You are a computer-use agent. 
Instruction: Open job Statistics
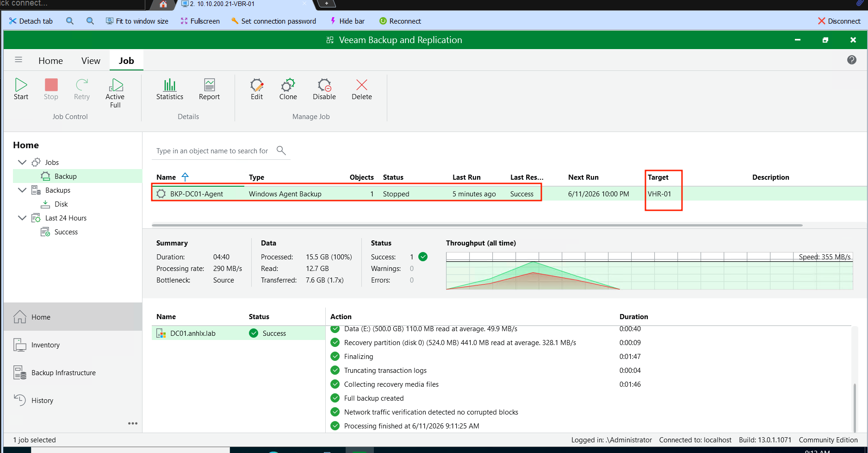[x=170, y=89]
